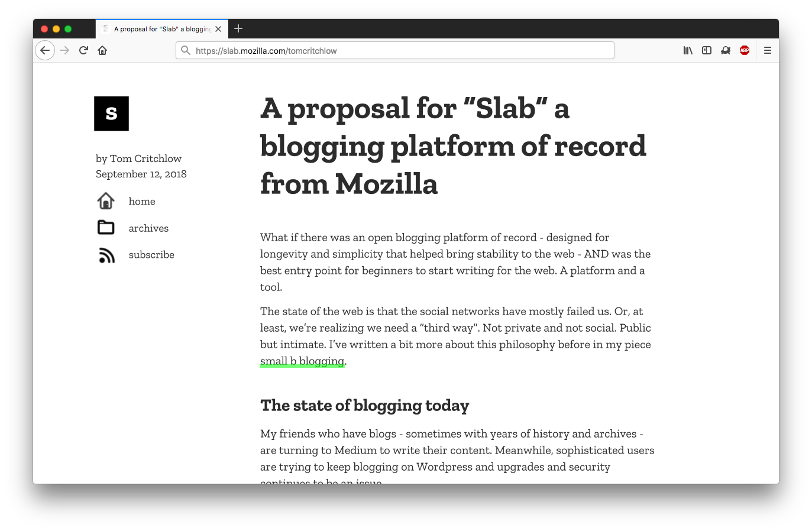Viewport: 812px width, 531px height.
Task: Click the browser back arrow button
Action: point(45,50)
